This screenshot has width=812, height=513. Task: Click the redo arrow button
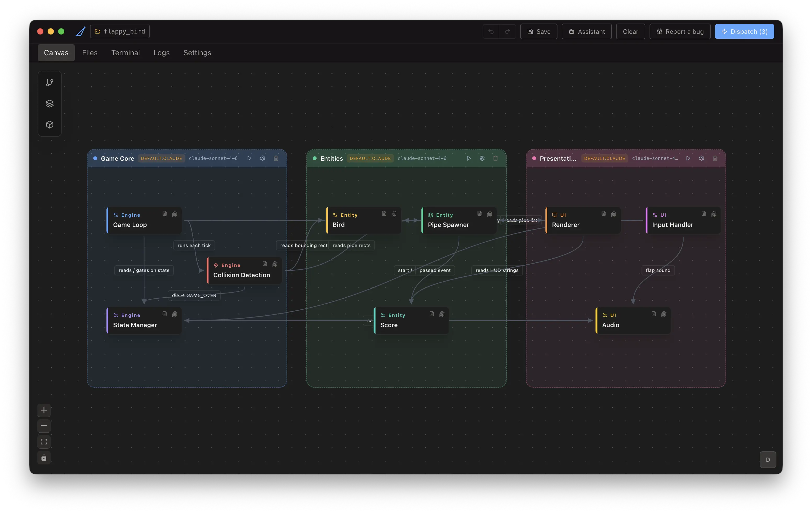point(507,31)
